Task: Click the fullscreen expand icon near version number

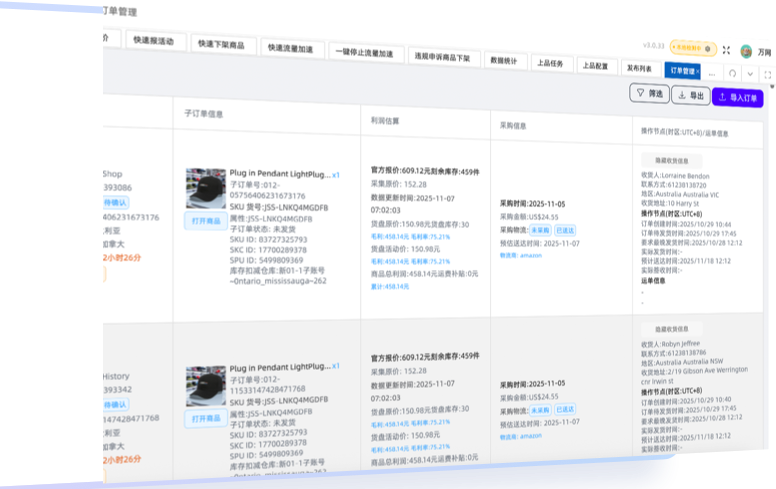Action: [726, 50]
